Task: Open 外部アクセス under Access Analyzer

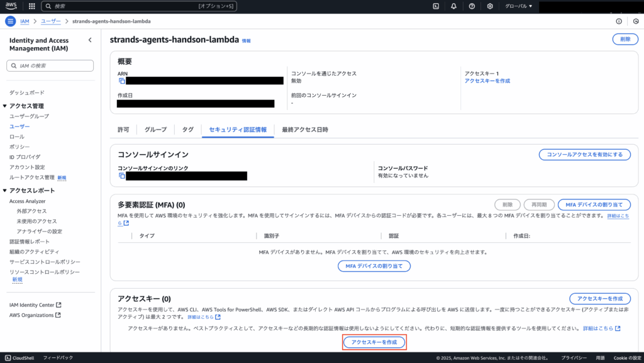Action: (x=31, y=211)
